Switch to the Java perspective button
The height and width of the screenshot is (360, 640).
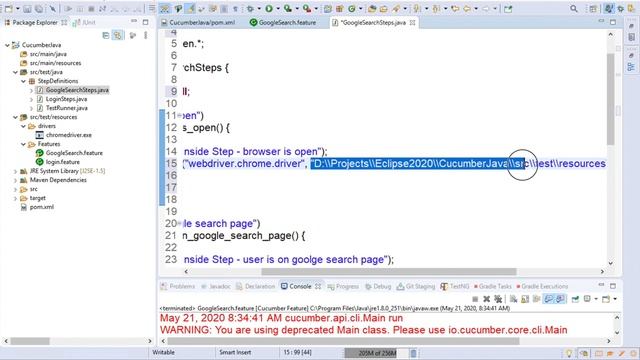(609, 9)
